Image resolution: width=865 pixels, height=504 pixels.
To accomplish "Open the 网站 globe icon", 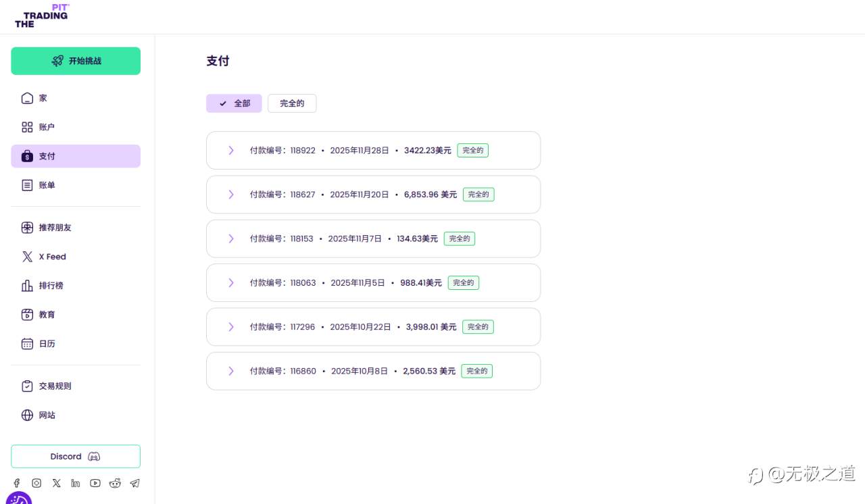I will point(27,415).
